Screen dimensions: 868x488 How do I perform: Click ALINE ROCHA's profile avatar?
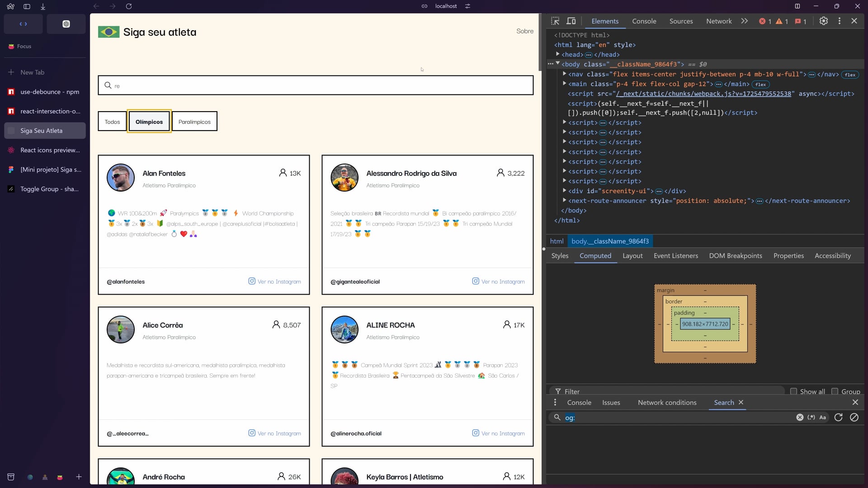(344, 329)
